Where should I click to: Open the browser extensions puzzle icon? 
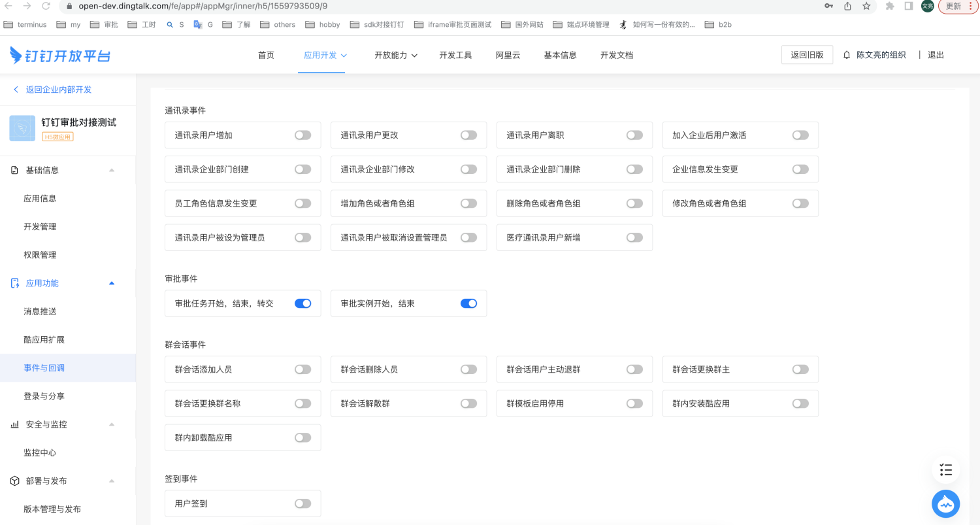[x=890, y=6]
